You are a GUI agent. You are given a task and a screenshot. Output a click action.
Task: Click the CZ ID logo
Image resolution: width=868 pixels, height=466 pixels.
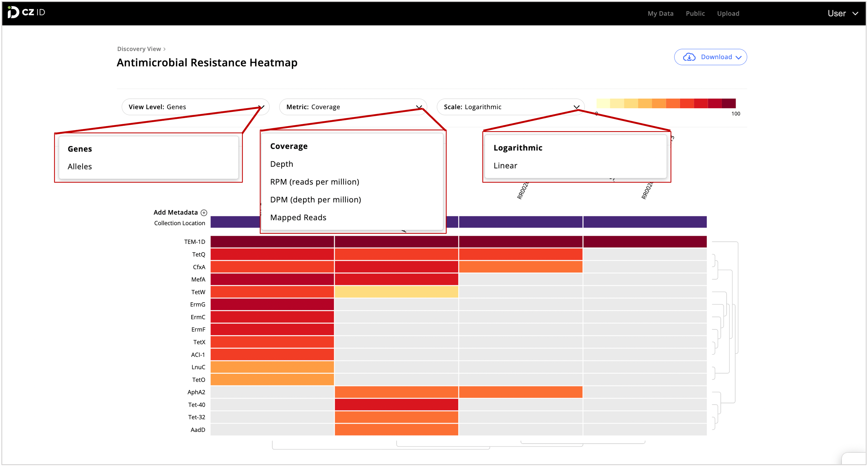[26, 13]
